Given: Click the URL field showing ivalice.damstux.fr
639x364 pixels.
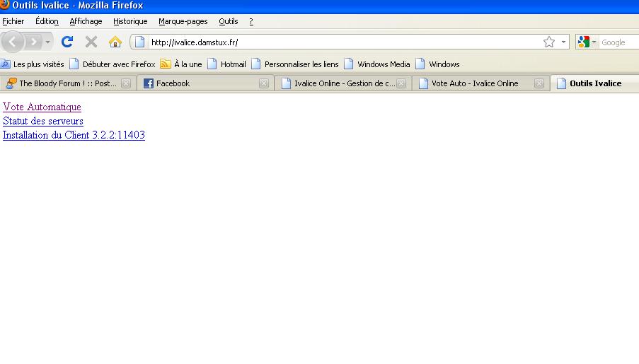Looking at the screenshot, I should [345, 42].
